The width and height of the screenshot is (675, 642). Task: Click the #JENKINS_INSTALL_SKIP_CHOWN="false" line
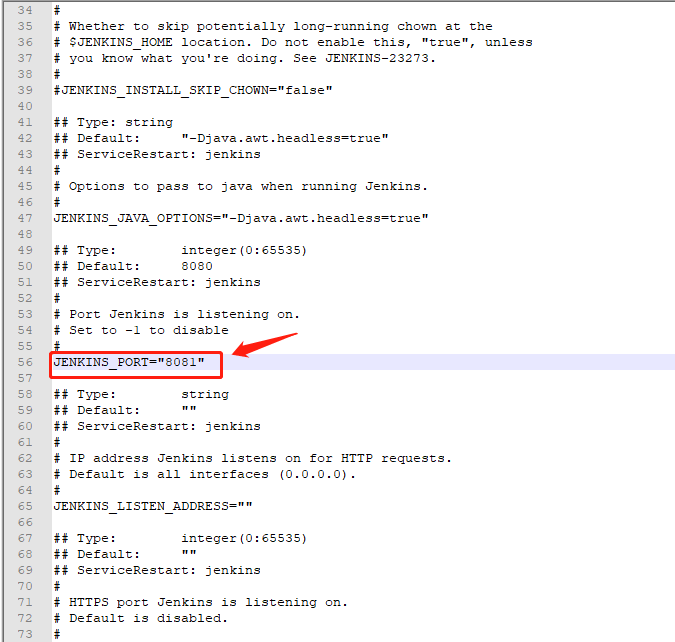pyautogui.click(x=192, y=90)
